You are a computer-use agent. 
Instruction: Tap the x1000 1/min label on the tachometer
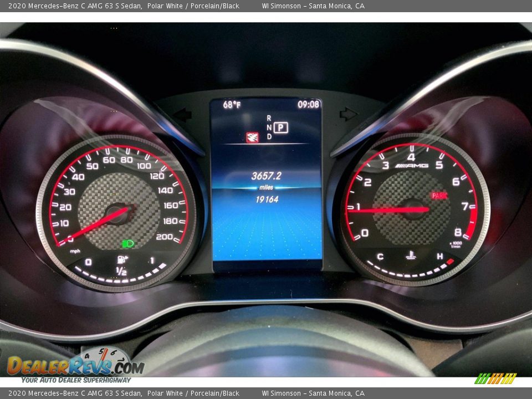coord(456,244)
